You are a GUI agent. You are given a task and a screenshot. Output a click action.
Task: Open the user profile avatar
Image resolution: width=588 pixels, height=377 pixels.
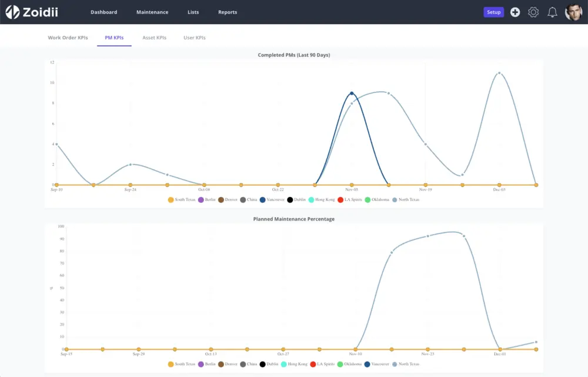tap(573, 12)
